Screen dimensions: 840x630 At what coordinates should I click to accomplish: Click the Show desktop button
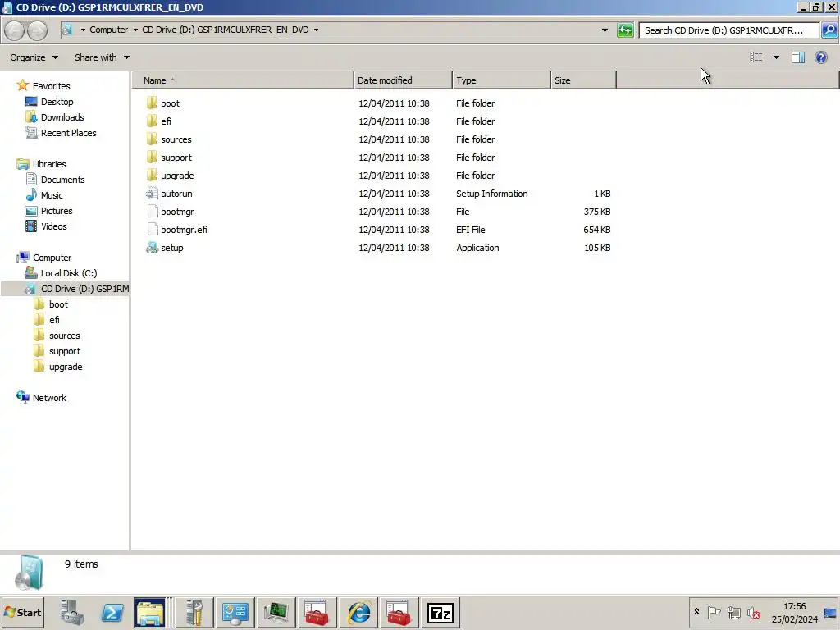tap(830, 612)
